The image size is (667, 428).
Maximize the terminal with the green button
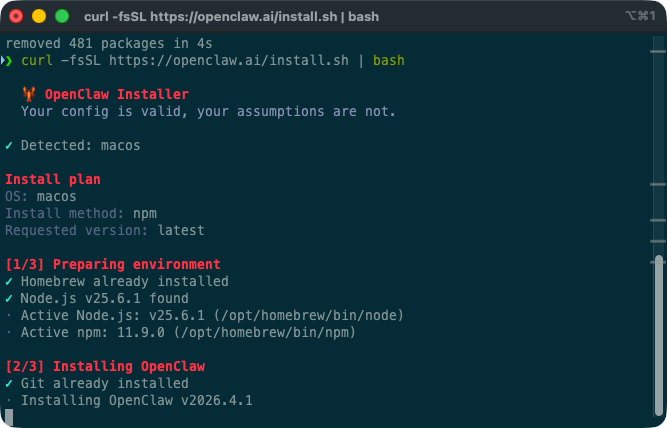click(61, 16)
